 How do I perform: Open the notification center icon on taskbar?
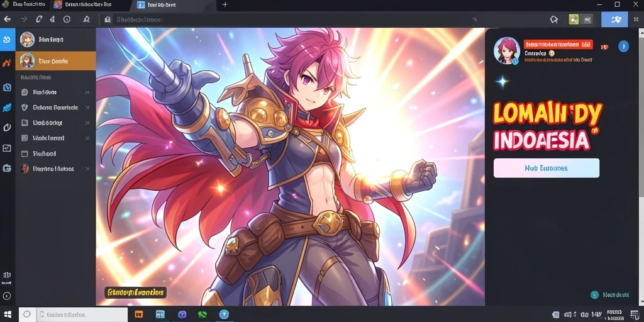[x=635, y=315]
